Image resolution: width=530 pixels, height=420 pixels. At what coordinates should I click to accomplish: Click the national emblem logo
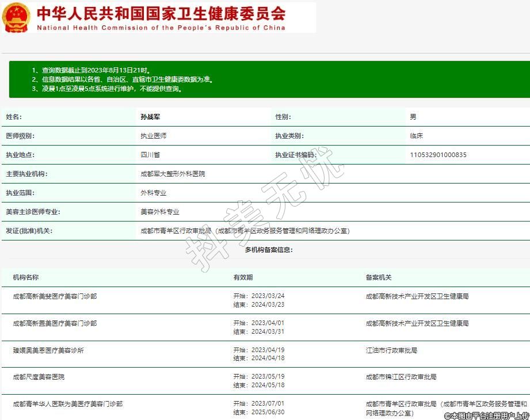click(x=17, y=18)
